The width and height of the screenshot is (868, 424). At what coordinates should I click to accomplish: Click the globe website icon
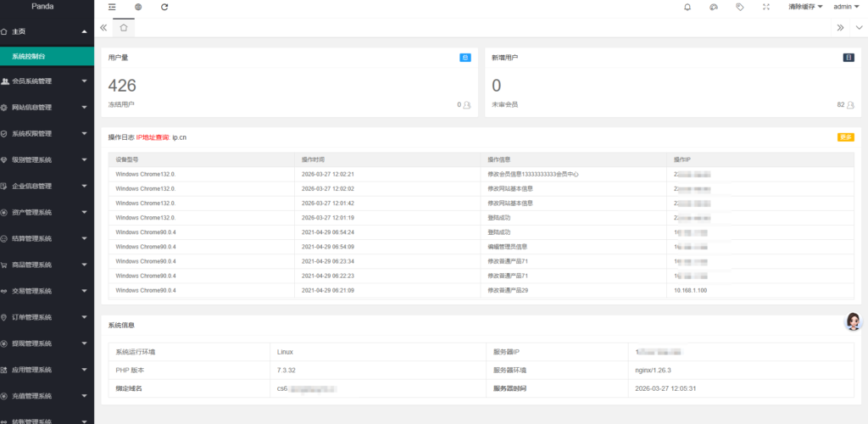click(138, 7)
